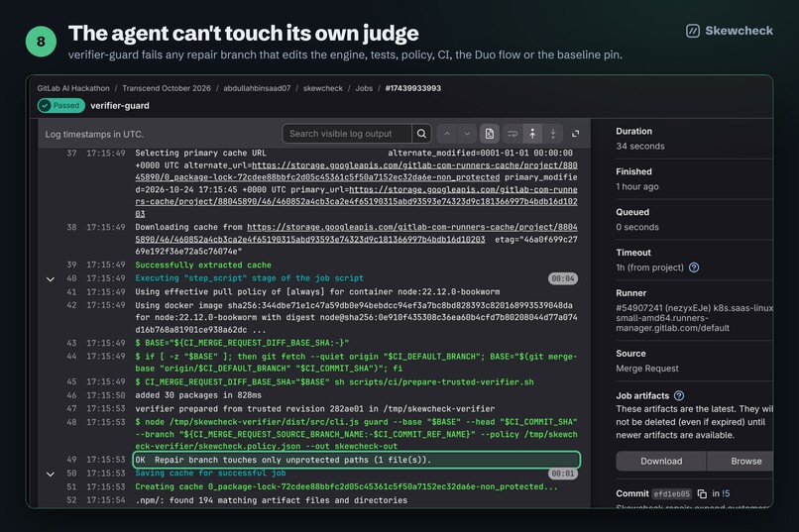Click the '0 seconds' queued value
The height and width of the screenshot is (532, 799).
tap(637, 227)
